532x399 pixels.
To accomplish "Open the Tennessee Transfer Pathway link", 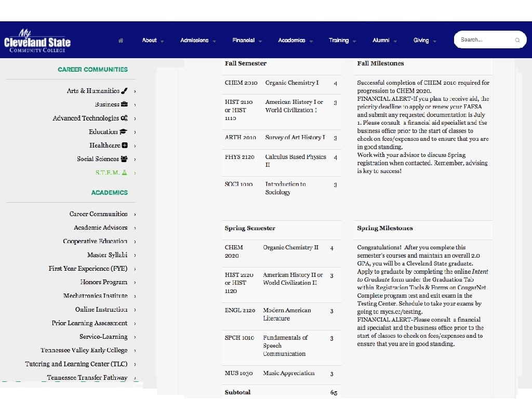I will [x=87, y=377].
